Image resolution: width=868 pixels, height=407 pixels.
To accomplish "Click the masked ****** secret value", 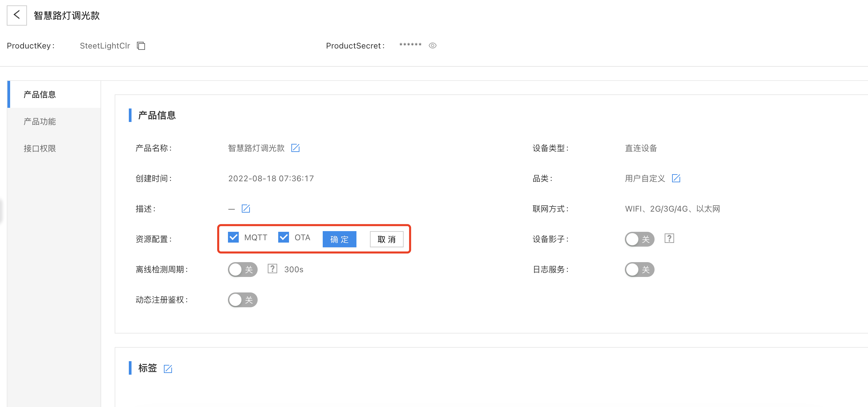I will [410, 45].
